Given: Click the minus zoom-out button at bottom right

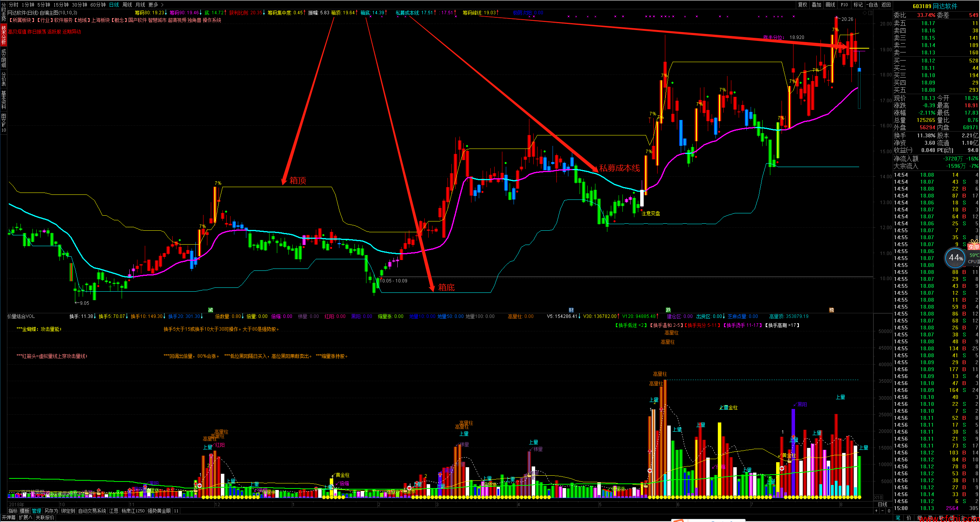Looking at the screenshot, I should [882, 511].
